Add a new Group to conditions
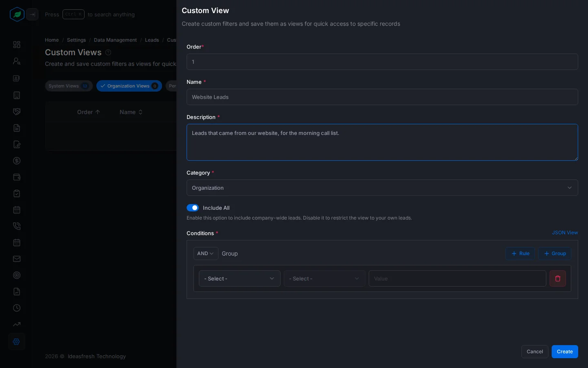 [555, 254]
